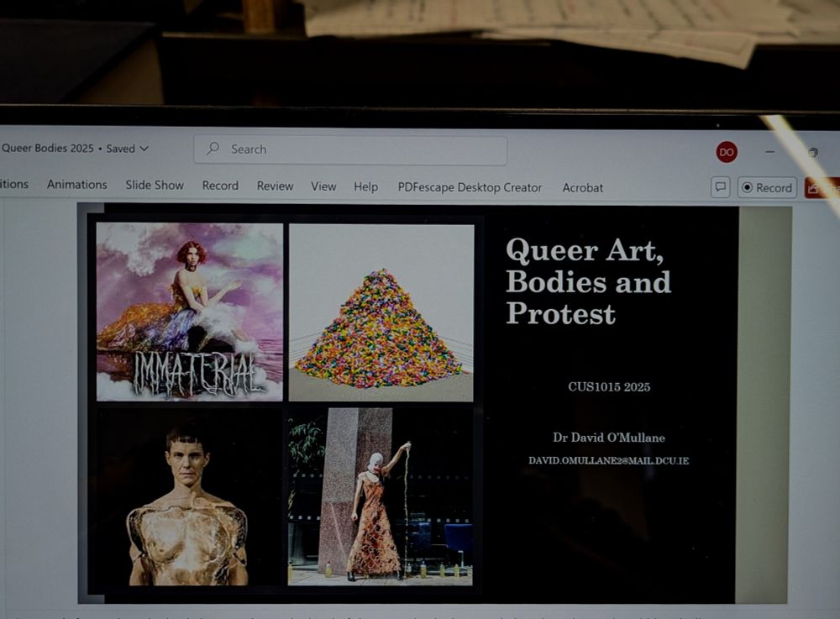This screenshot has height=619, width=840.
Task: Open the View tab
Action: pos(323,186)
